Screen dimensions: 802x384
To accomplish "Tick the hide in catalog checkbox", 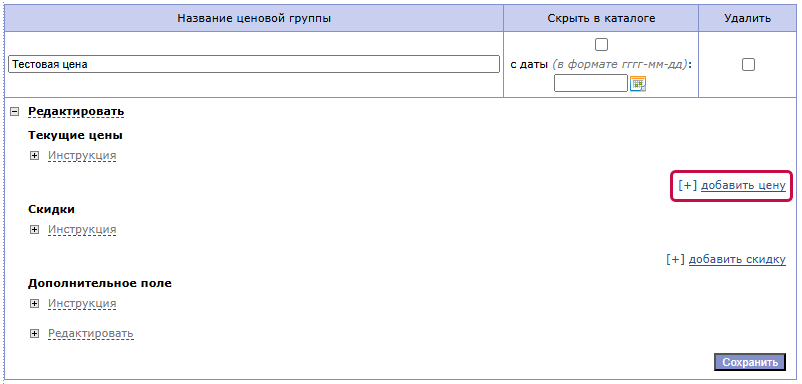I will pos(602,44).
